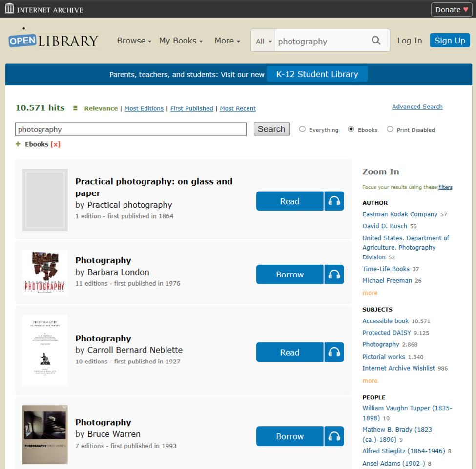Sort results by Most Recent

coord(238,108)
